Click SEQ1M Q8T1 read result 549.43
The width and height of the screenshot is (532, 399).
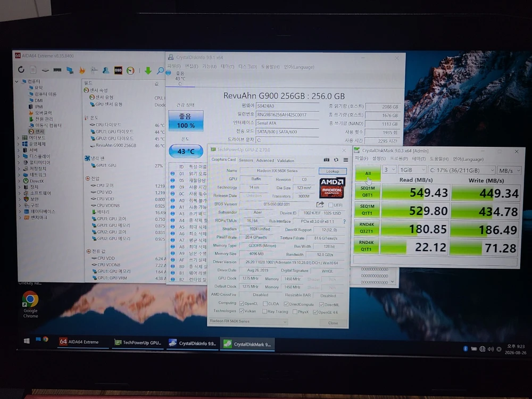point(415,193)
